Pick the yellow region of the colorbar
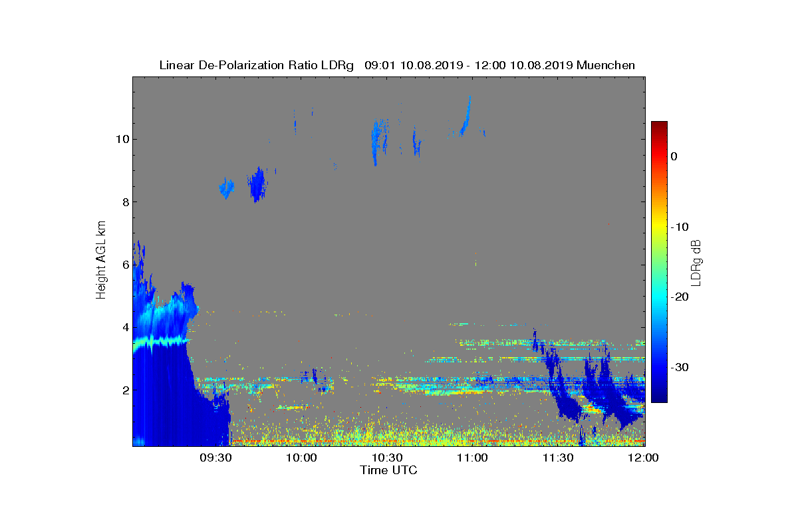 pos(659,227)
